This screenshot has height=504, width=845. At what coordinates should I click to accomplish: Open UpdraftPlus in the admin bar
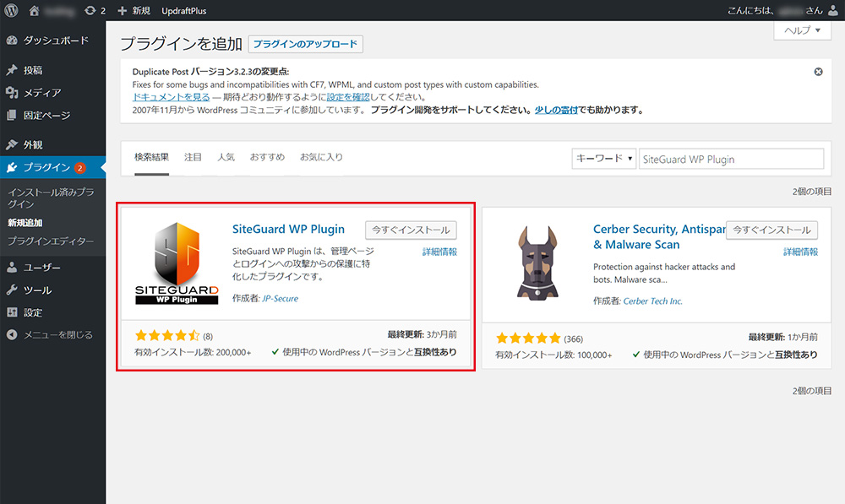click(x=183, y=11)
